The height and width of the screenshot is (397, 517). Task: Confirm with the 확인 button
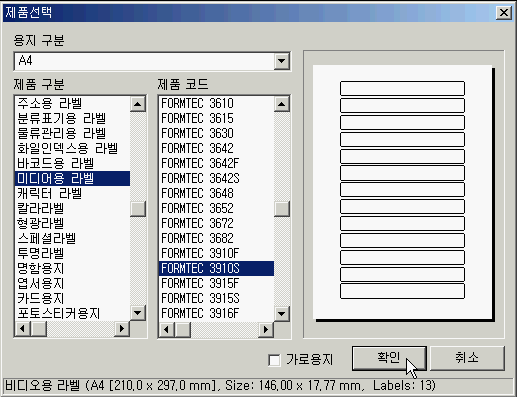coord(389,358)
